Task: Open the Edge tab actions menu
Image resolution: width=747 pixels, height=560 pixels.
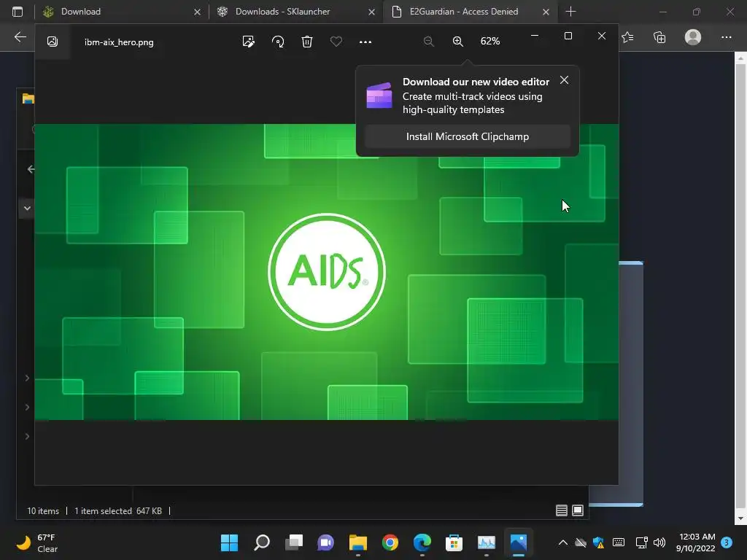Action: pyautogui.click(x=18, y=12)
